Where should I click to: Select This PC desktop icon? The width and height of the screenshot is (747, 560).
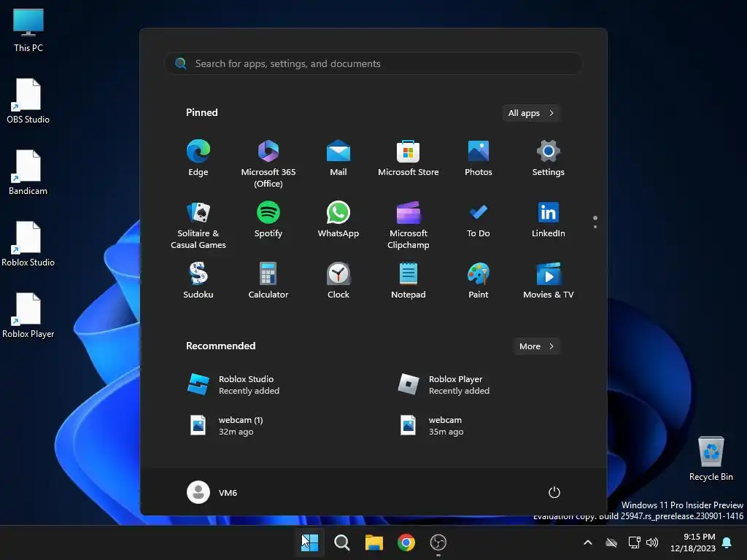click(28, 30)
